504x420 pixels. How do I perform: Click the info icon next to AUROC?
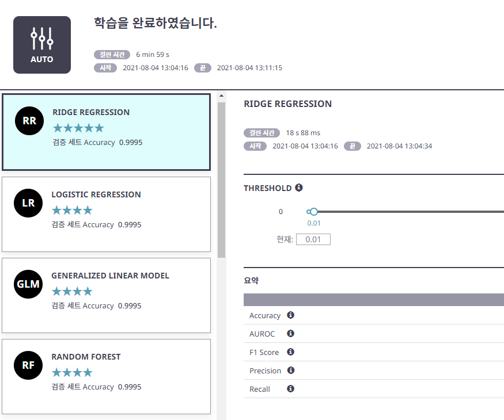pyautogui.click(x=290, y=333)
